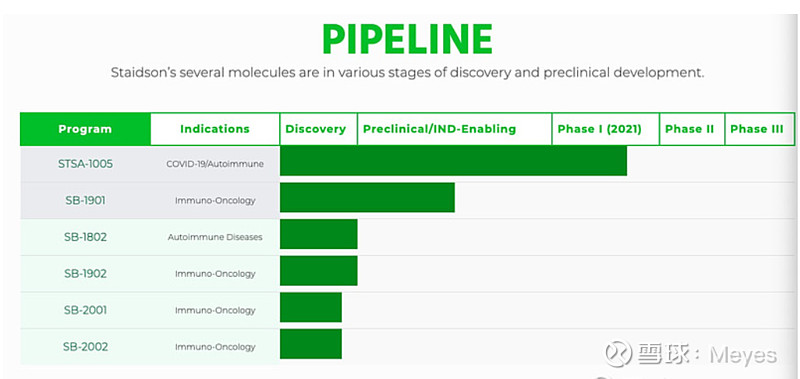
Task: Click the Meyes watermark text
Action: point(743,356)
